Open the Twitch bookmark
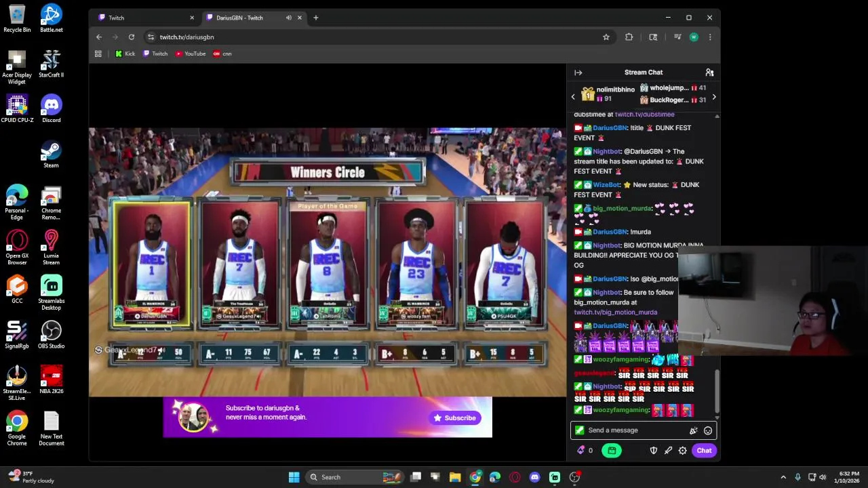Screen dimensions: 868x488 point(155,54)
